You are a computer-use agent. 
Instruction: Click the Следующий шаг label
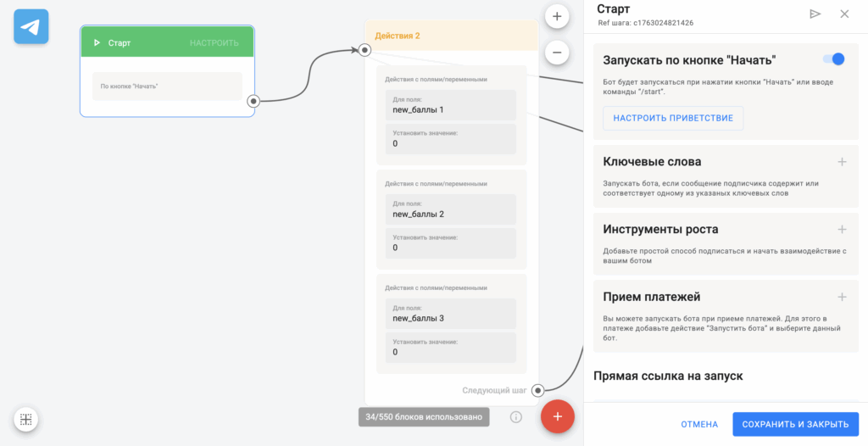494,391
